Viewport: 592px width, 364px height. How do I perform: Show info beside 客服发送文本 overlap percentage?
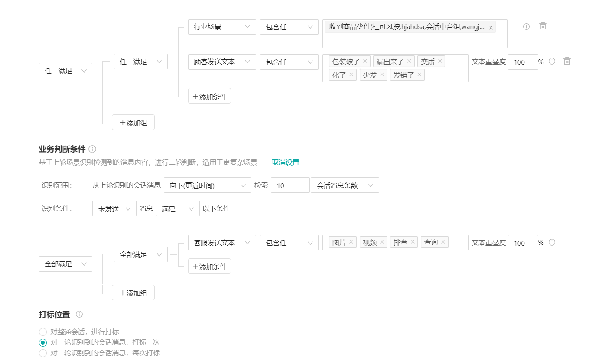coord(552,242)
